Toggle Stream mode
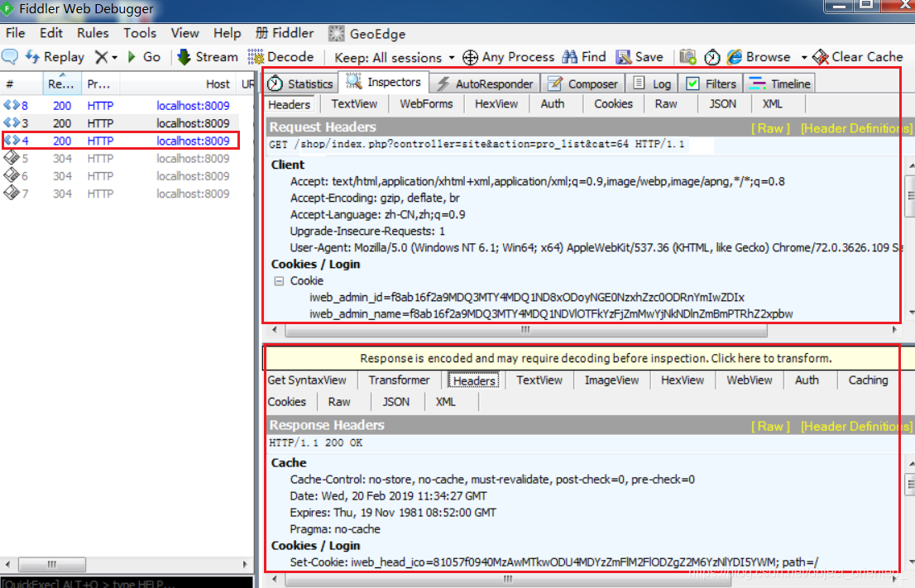The image size is (915, 588). click(208, 56)
